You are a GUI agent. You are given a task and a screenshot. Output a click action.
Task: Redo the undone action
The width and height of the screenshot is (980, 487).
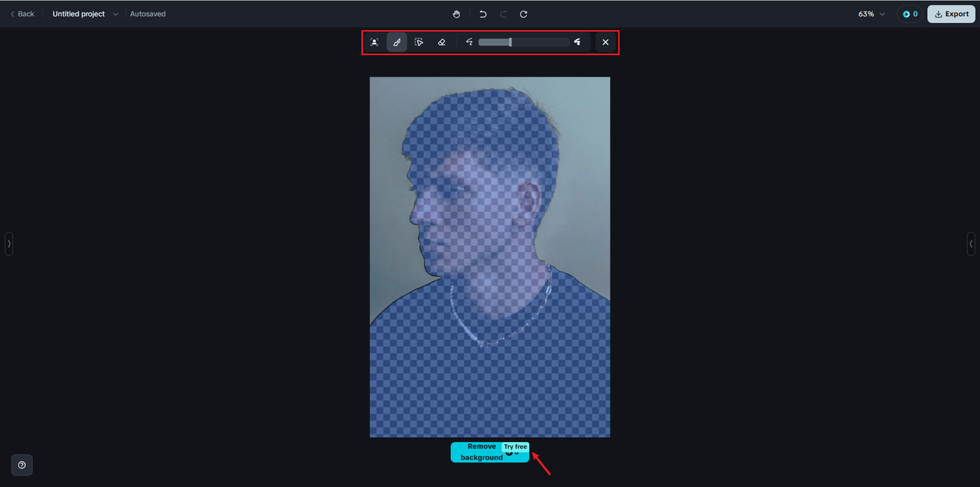pyautogui.click(x=503, y=14)
